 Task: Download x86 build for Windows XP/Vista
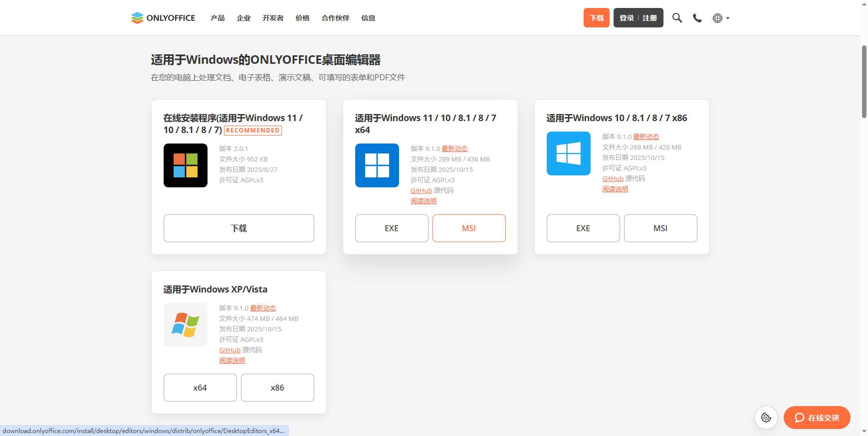(x=277, y=388)
